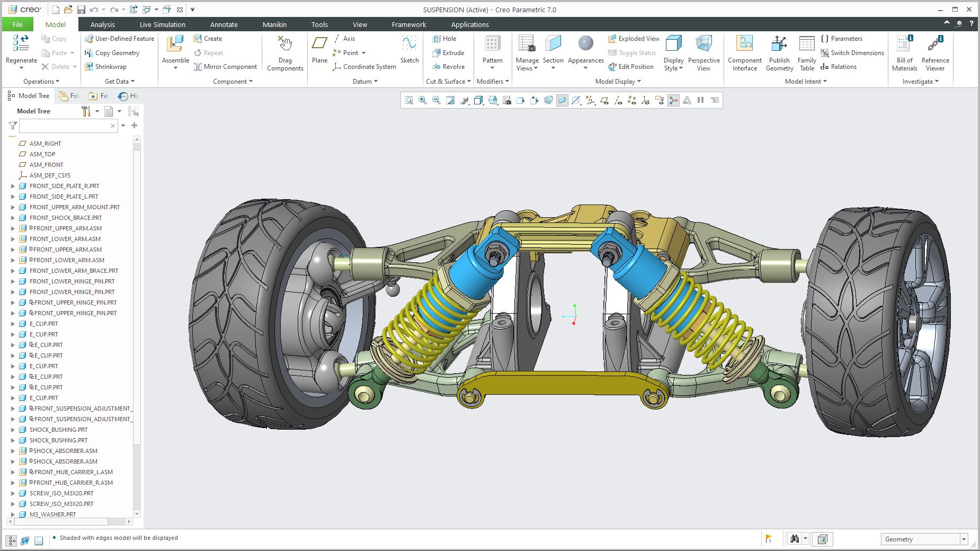This screenshot has width=980, height=551.
Task: Click the Sketch tool icon
Action: coord(409,44)
